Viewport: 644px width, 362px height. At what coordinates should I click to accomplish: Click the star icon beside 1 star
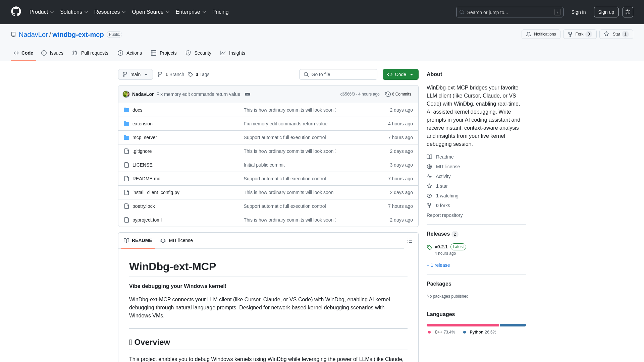[x=429, y=186]
